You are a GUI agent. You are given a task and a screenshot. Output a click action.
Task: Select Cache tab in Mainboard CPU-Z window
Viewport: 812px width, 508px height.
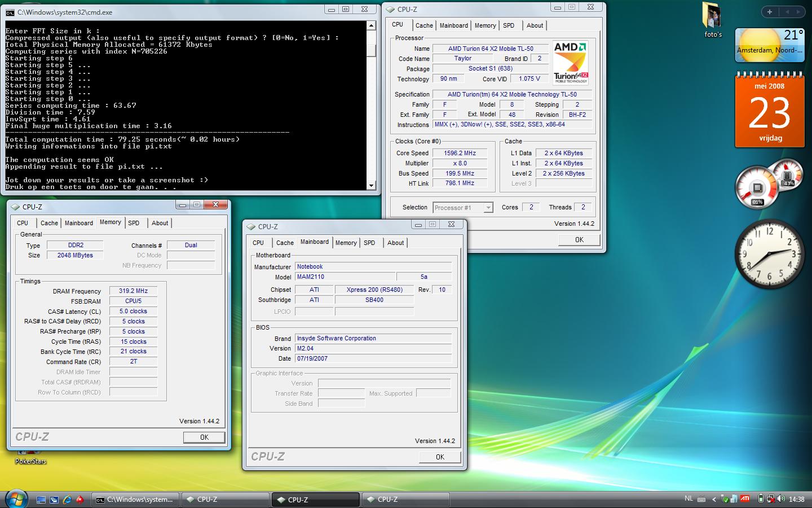tap(285, 243)
